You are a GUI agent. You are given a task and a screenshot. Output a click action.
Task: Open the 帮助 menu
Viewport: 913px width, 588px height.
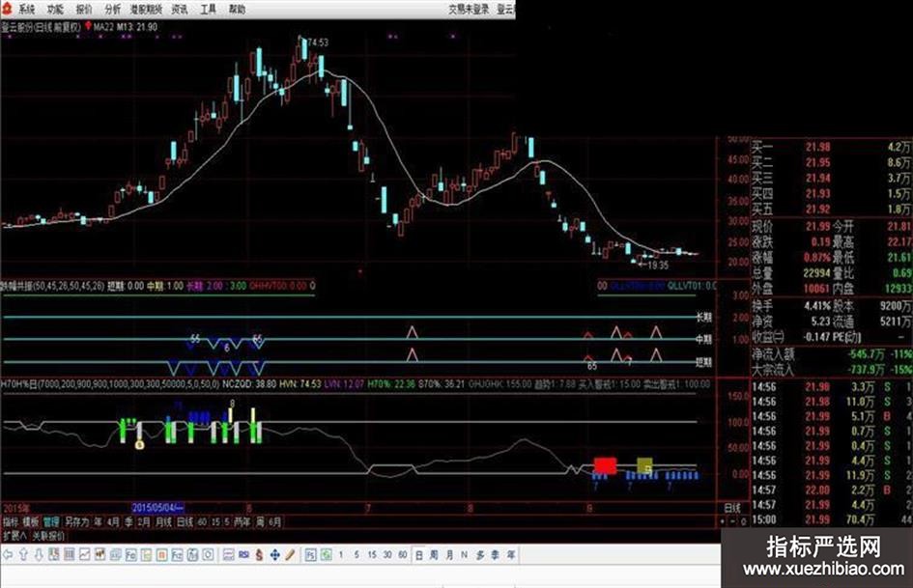237,9
